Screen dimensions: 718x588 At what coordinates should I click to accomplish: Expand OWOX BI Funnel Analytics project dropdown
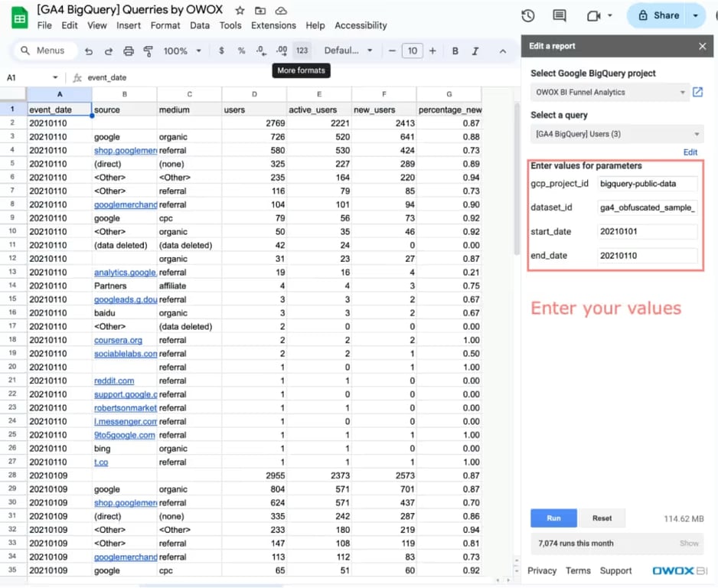coord(610,93)
